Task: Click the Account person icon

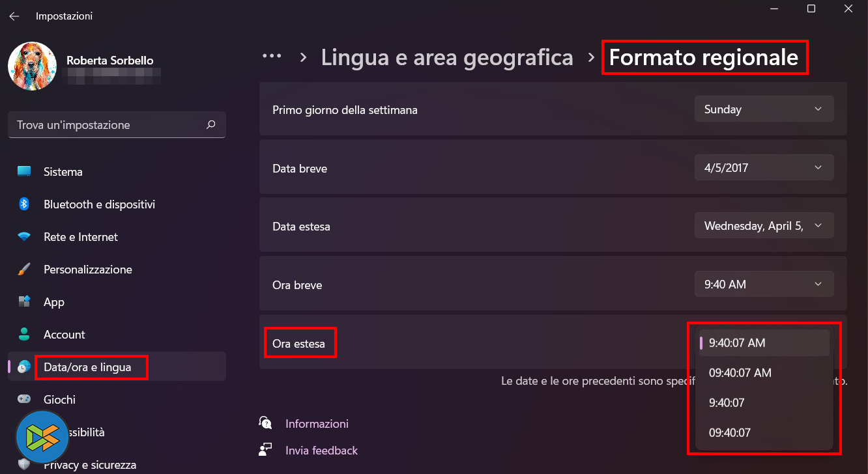Action: click(x=24, y=335)
